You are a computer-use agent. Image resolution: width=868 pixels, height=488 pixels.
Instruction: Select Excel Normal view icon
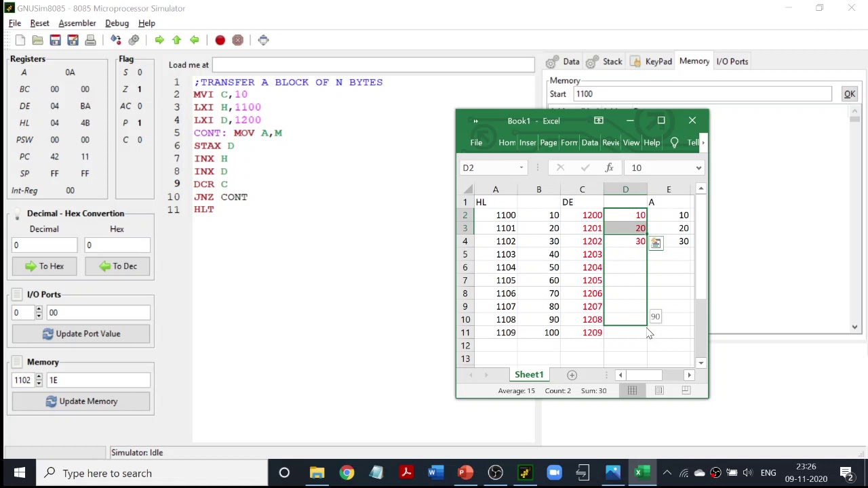coord(632,390)
